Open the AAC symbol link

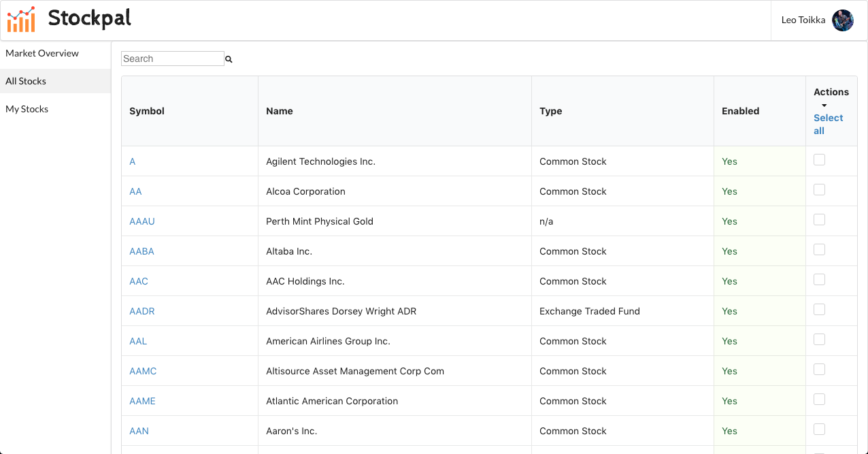139,281
